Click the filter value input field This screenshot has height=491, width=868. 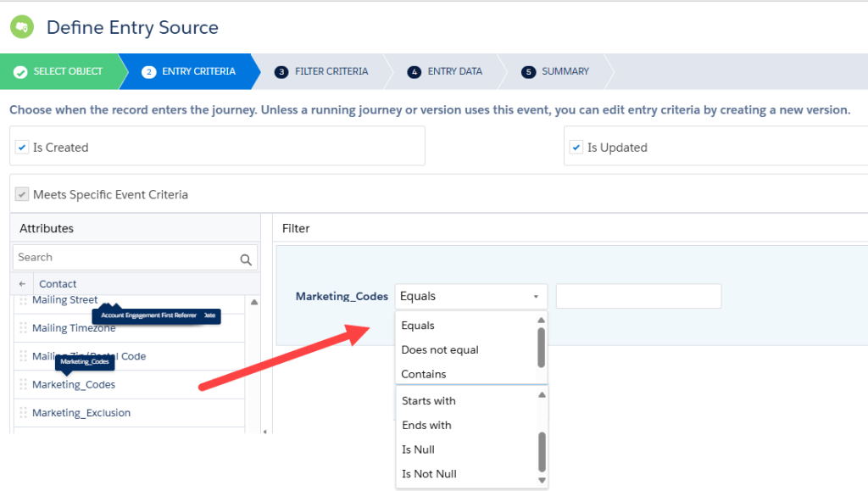pyautogui.click(x=637, y=297)
